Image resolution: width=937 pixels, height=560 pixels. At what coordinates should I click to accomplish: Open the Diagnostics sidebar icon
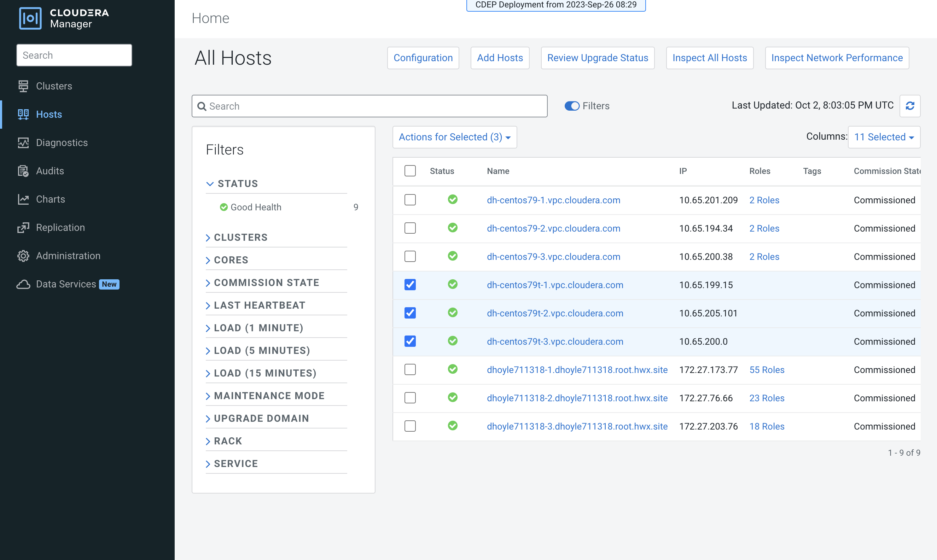23,142
